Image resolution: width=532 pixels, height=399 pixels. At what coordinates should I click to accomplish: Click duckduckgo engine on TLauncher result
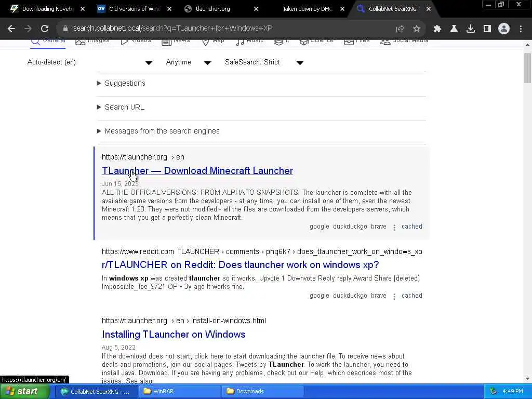(x=350, y=227)
